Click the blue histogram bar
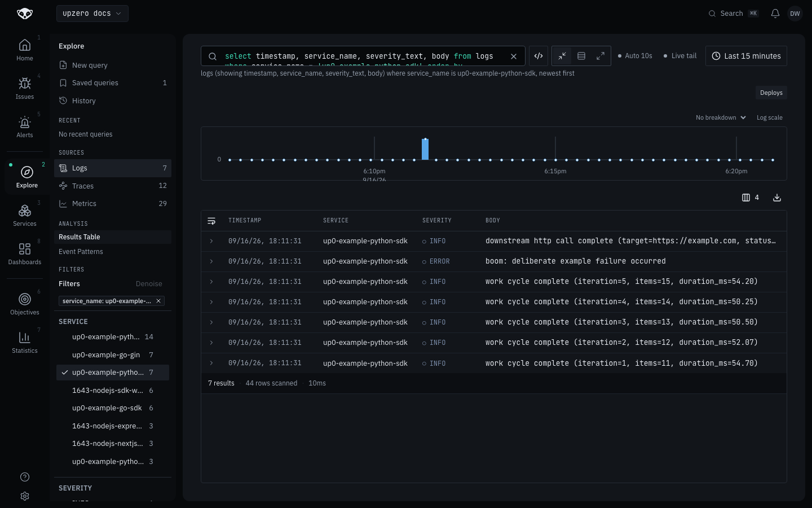 tap(425, 149)
